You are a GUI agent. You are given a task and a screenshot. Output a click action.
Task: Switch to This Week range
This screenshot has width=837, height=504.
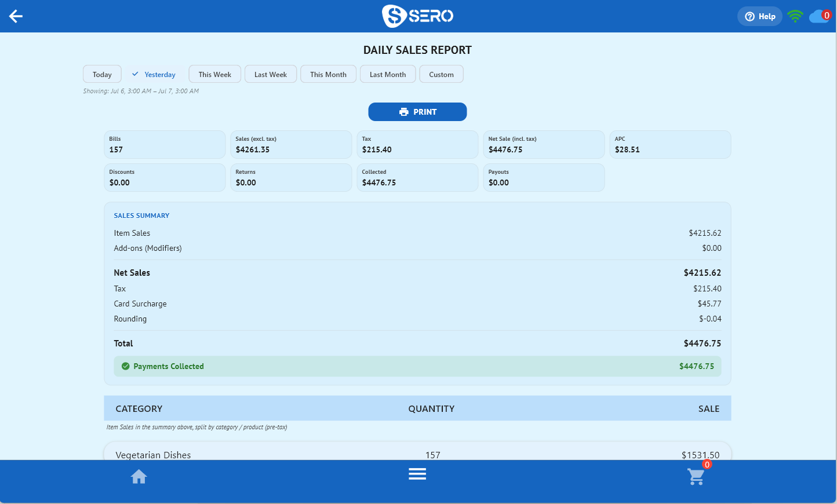215,74
